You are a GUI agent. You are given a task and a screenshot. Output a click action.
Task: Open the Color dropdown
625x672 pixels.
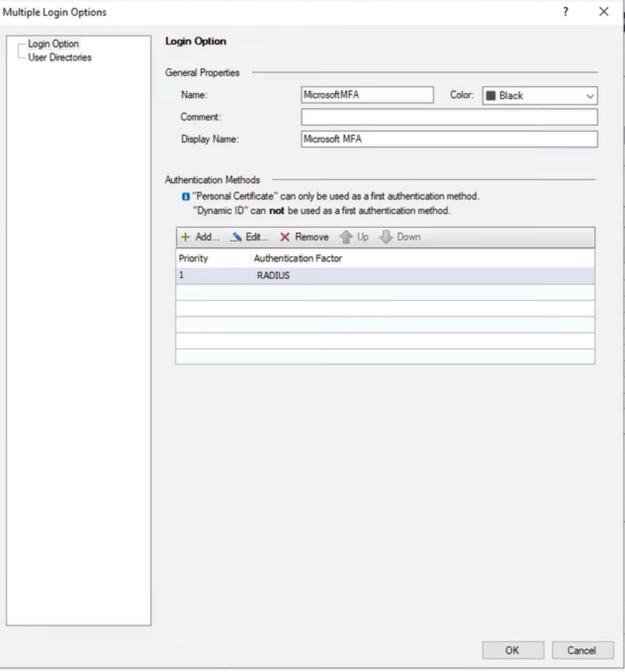590,96
